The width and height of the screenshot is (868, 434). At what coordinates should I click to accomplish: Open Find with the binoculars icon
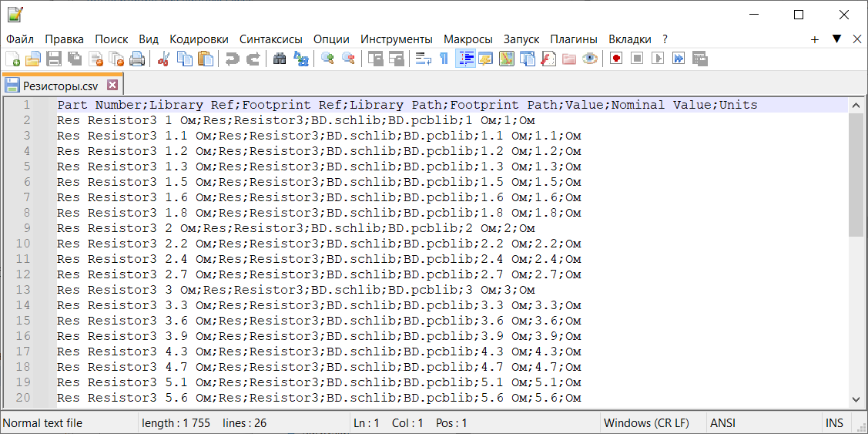[280, 59]
